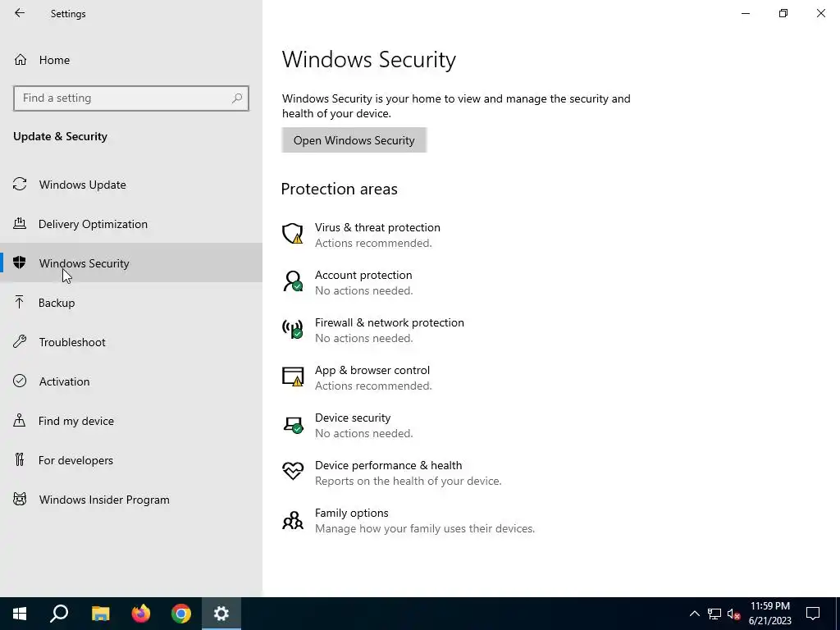Click the Device performance & health heart icon

(x=293, y=472)
